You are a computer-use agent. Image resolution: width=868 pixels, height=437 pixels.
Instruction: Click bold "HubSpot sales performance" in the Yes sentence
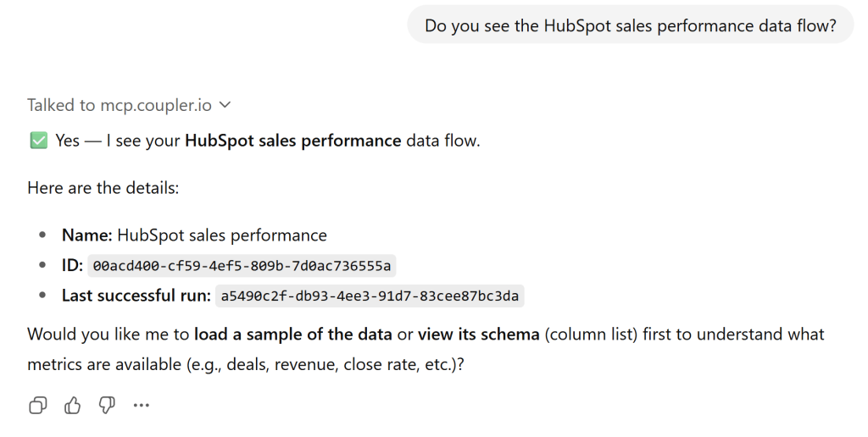tap(292, 141)
